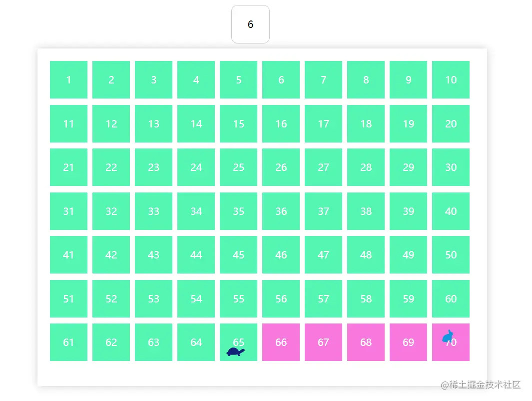This screenshot has width=532, height=401.
Task: Pick the tile numbered 42
Action: 111,254
